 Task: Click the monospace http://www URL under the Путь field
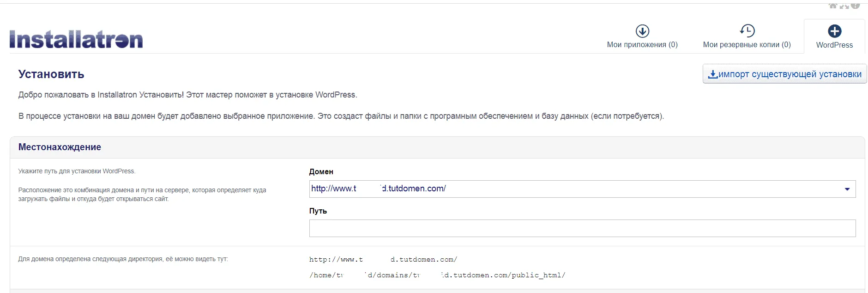click(383, 259)
